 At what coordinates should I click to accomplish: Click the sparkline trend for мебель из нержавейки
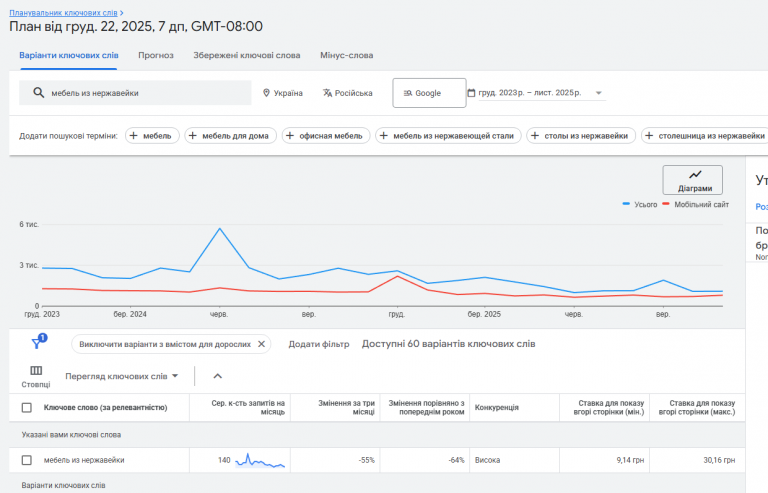[x=260, y=460]
